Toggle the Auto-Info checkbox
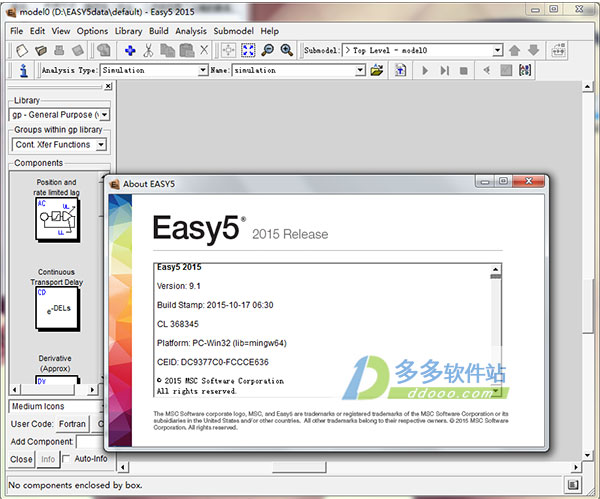The image size is (600, 499). coord(66,458)
